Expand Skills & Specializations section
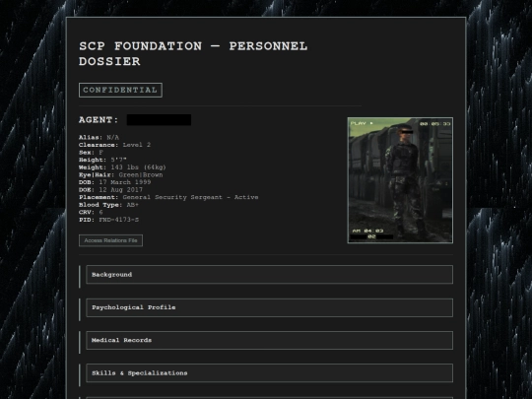Screen dimensions: 532x399 coord(269,373)
